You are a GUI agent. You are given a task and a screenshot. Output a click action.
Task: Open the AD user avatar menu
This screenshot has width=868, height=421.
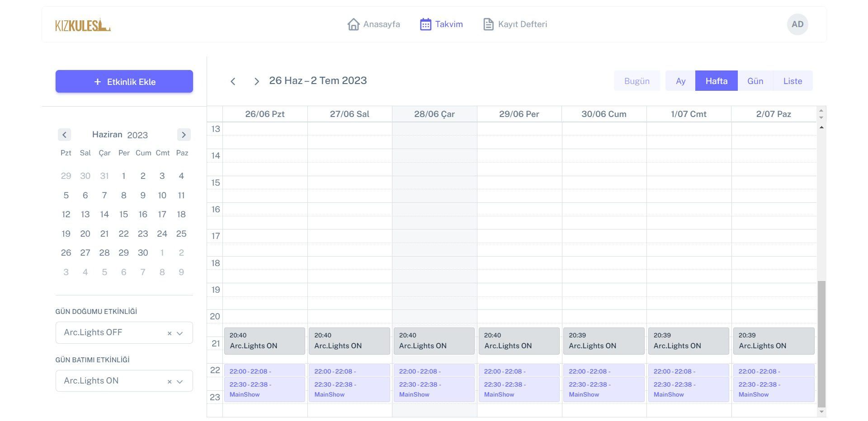[797, 24]
